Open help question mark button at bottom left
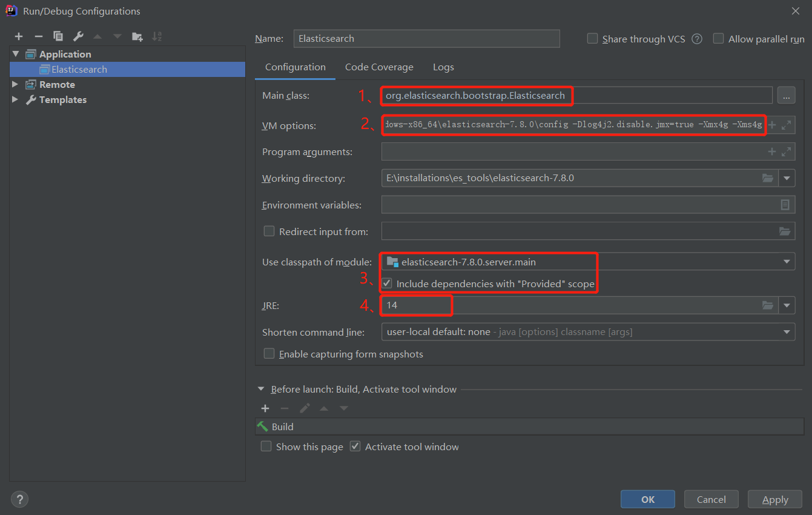This screenshot has width=812, height=515. (x=19, y=499)
